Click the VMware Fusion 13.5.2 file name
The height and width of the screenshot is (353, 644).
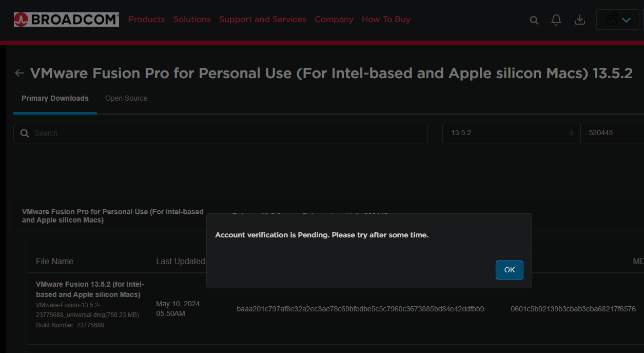[x=90, y=289]
